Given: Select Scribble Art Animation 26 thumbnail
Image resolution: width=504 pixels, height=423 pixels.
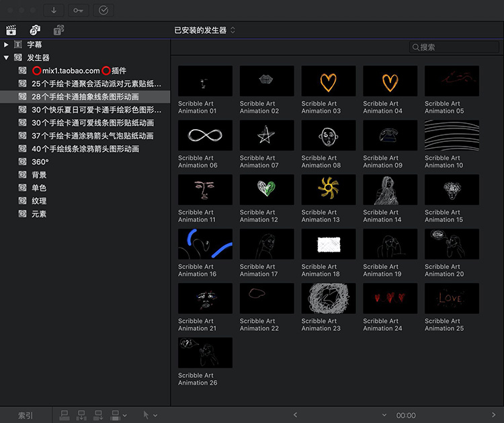Looking at the screenshot, I should click(x=205, y=352).
